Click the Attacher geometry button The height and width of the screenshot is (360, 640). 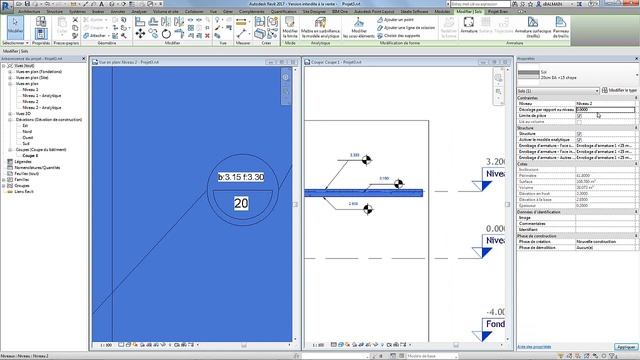[x=94, y=36]
